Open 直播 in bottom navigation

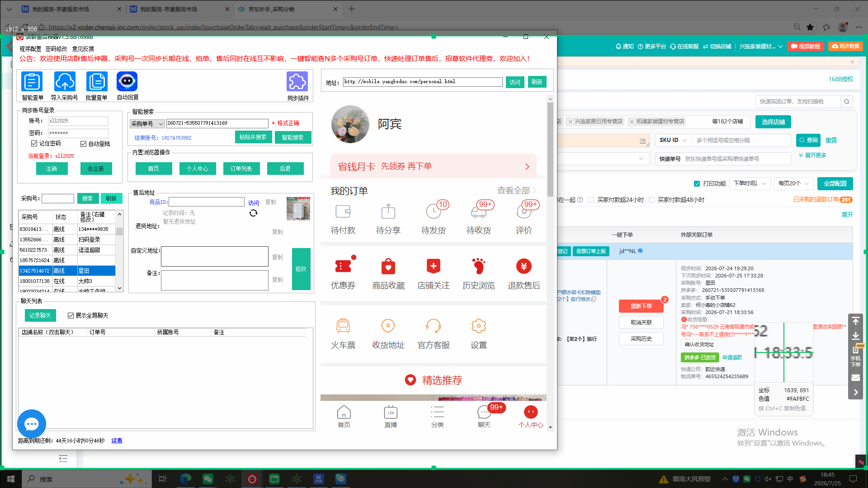[391, 416]
